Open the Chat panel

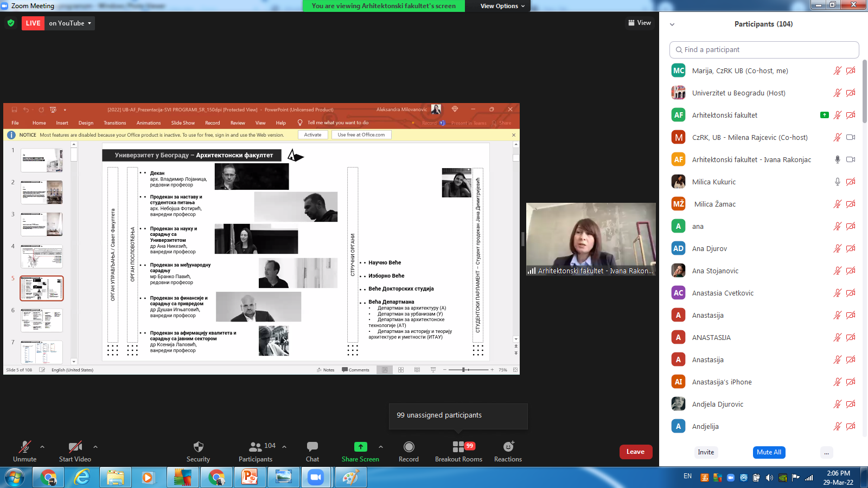coord(312,447)
